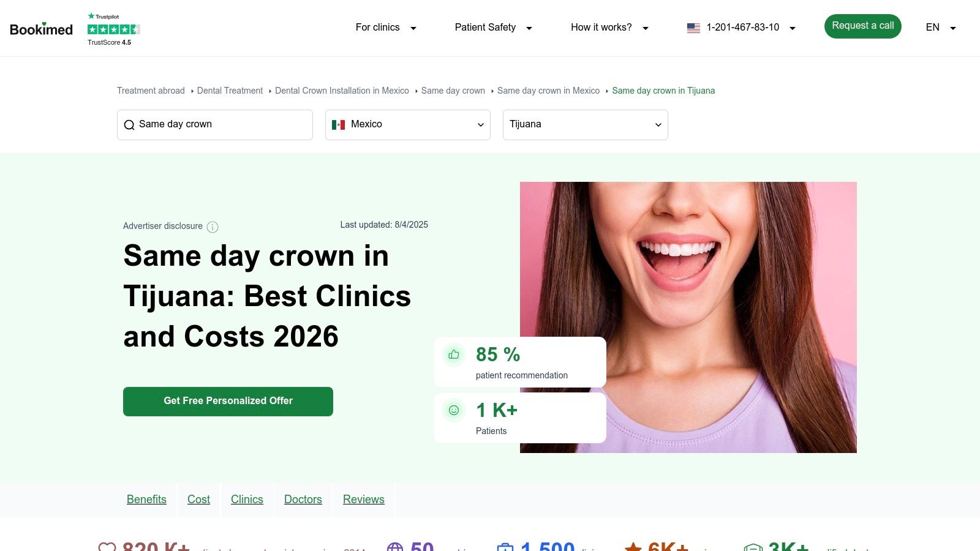Click the medical case icon beside 1,500
Image resolution: width=980 pixels, height=551 pixels.
tap(505, 547)
